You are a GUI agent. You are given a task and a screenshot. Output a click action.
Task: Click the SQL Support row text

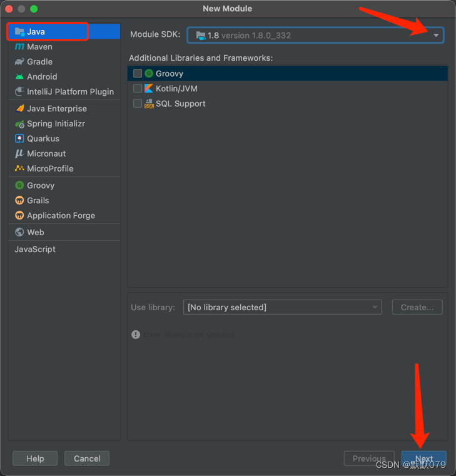[181, 103]
